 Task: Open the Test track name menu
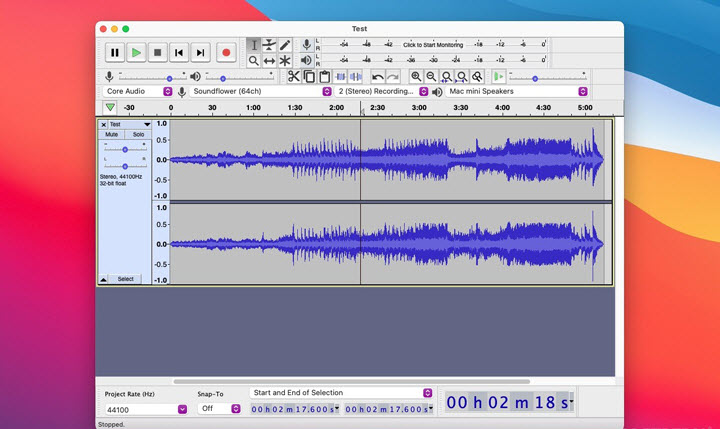pyautogui.click(x=125, y=124)
